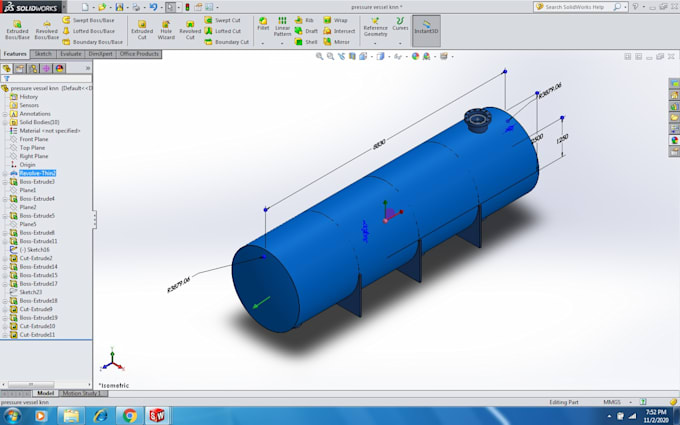Expand the hidden panel tabs chevron

pos(88,69)
